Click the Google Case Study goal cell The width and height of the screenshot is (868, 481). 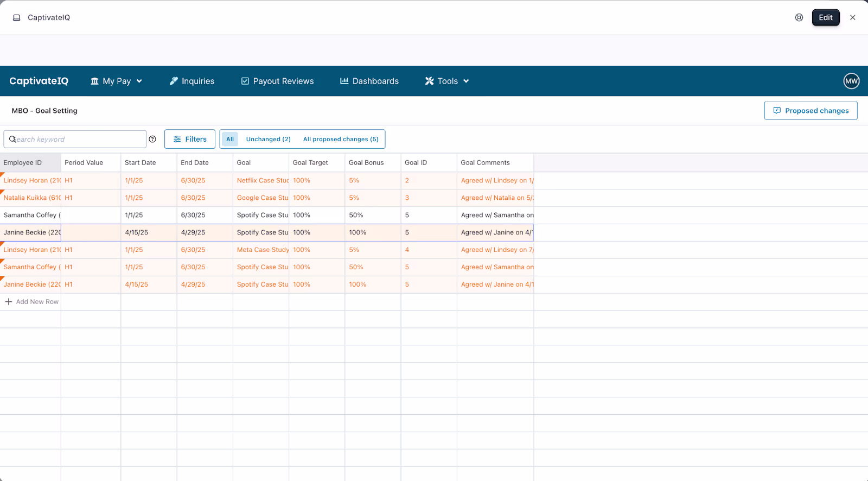(261, 198)
